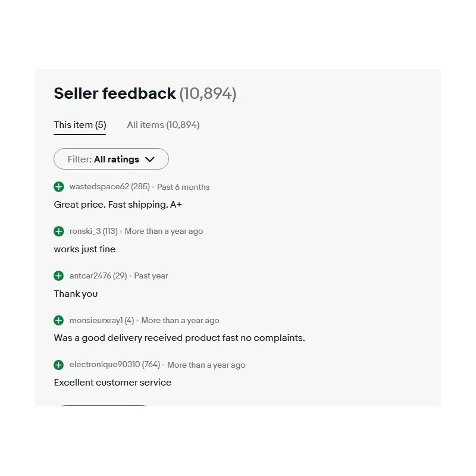The image size is (476, 476).
Task: Click the Seller feedback heading
Action: coord(115,93)
